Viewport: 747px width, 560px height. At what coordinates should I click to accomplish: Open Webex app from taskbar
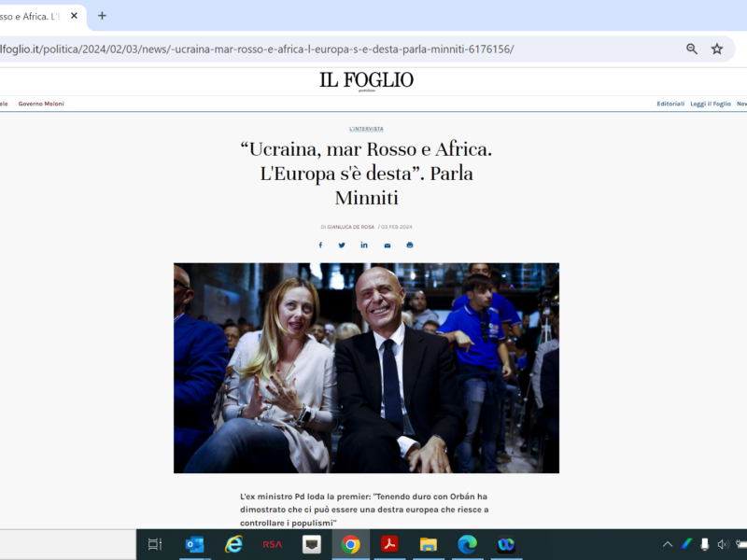pos(506,544)
